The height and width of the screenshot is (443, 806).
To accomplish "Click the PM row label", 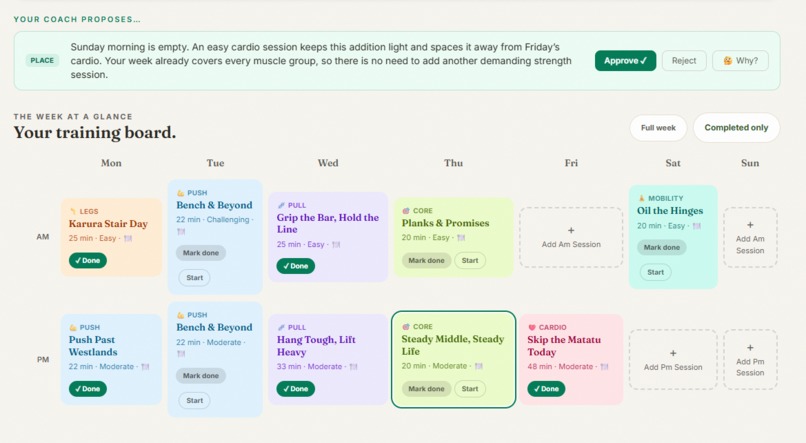I will (43, 360).
